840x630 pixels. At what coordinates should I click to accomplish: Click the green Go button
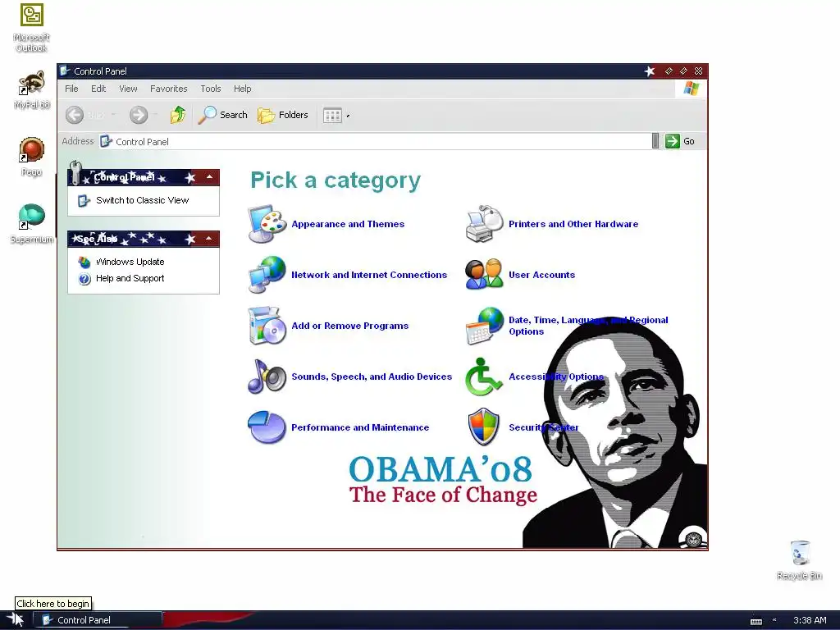coord(680,141)
